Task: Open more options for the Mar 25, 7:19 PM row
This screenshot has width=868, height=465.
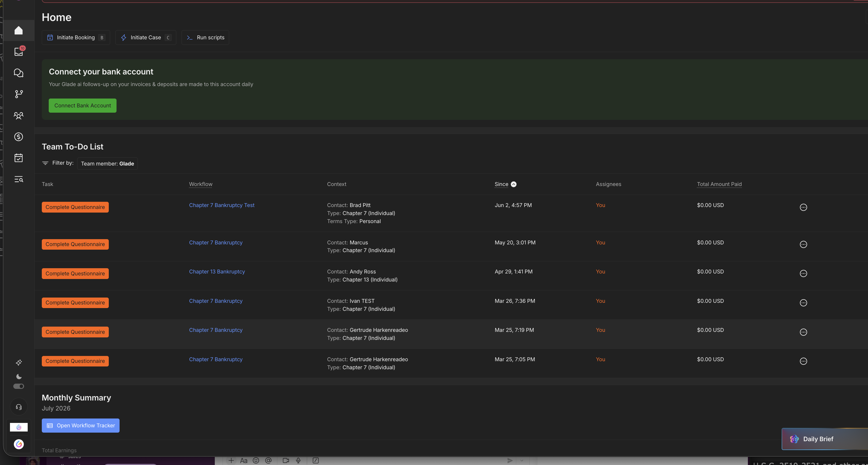Action: 803,332
